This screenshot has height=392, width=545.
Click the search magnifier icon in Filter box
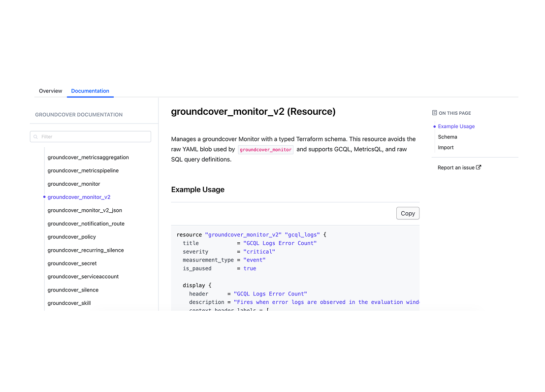point(35,137)
